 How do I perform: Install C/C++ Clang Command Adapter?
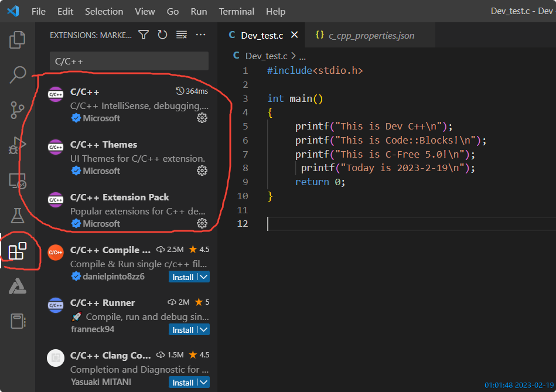pyautogui.click(x=183, y=383)
